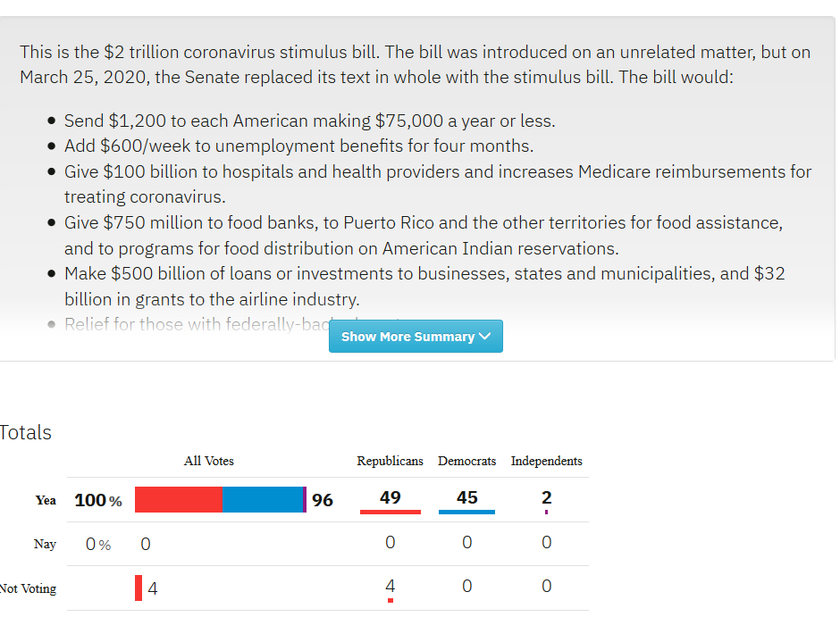Click the All Votes column header

209,461
